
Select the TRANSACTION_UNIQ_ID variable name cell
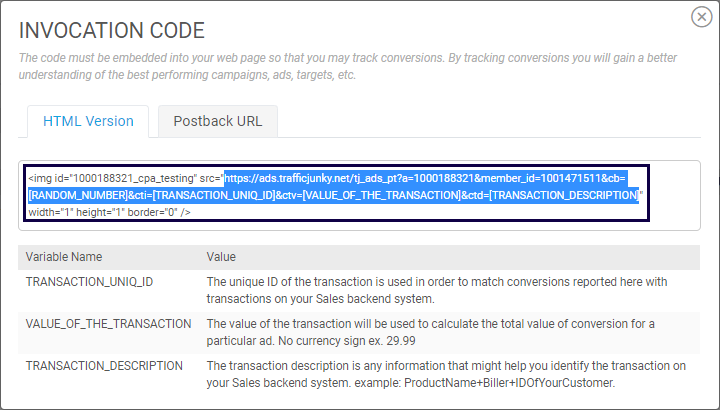click(x=89, y=282)
